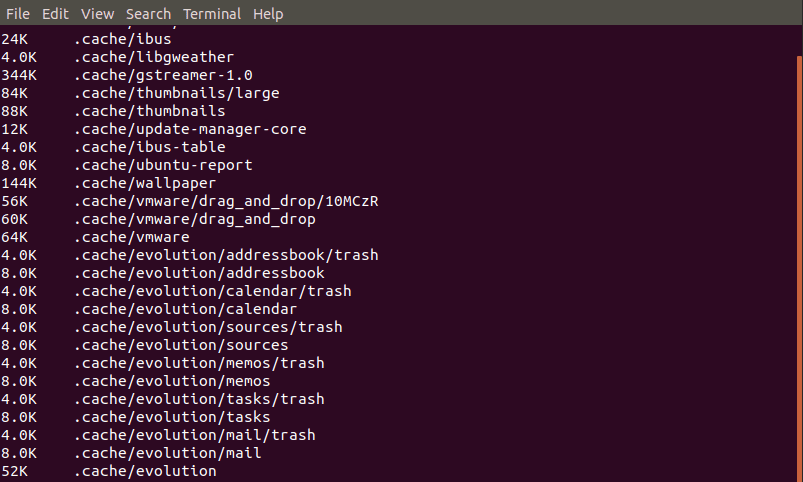The image size is (803, 482).
Task: Click the .cache/gstreamer-1.0 line
Action: pyautogui.click(x=126, y=75)
